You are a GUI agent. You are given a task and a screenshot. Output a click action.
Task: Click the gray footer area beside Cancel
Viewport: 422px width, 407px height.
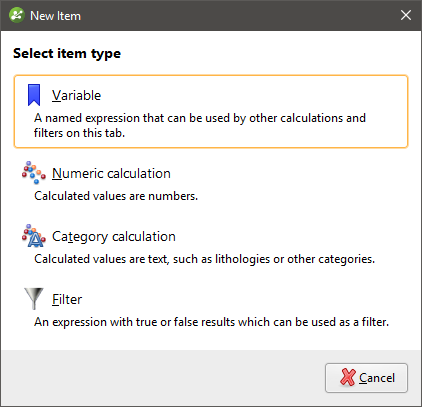163,378
